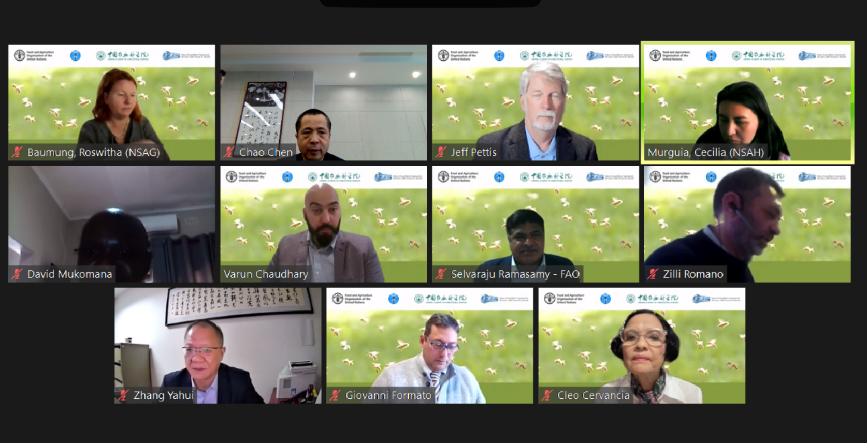Click the Giovanni Formato name label
This screenshot has width=868, height=444.
388,396
